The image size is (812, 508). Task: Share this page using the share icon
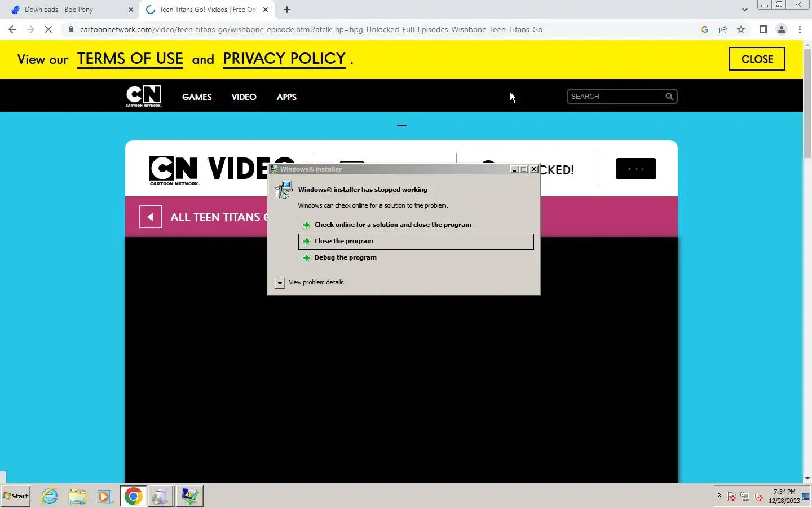(x=722, y=29)
